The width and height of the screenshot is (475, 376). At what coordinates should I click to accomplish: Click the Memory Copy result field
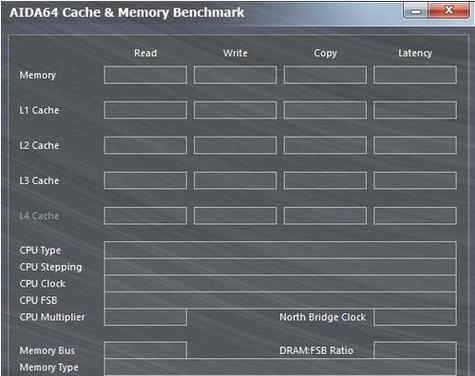coord(325,75)
